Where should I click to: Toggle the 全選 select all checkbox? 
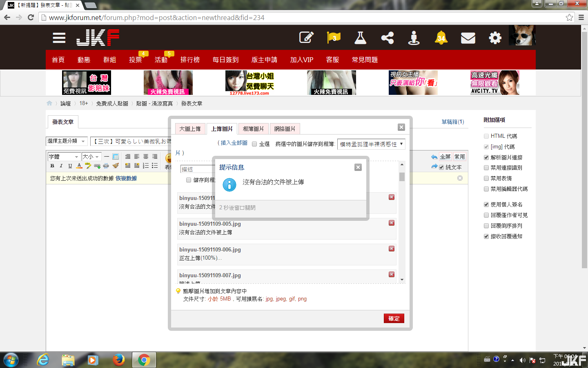(x=254, y=144)
